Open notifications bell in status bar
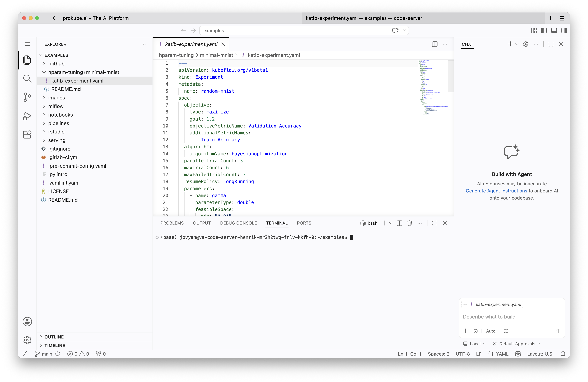588x382 pixels. click(563, 354)
